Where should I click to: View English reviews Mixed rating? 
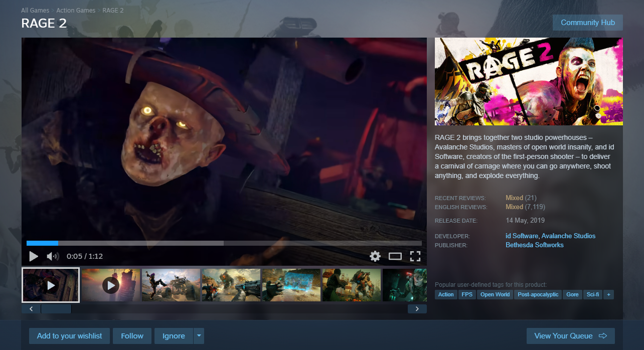click(x=514, y=207)
